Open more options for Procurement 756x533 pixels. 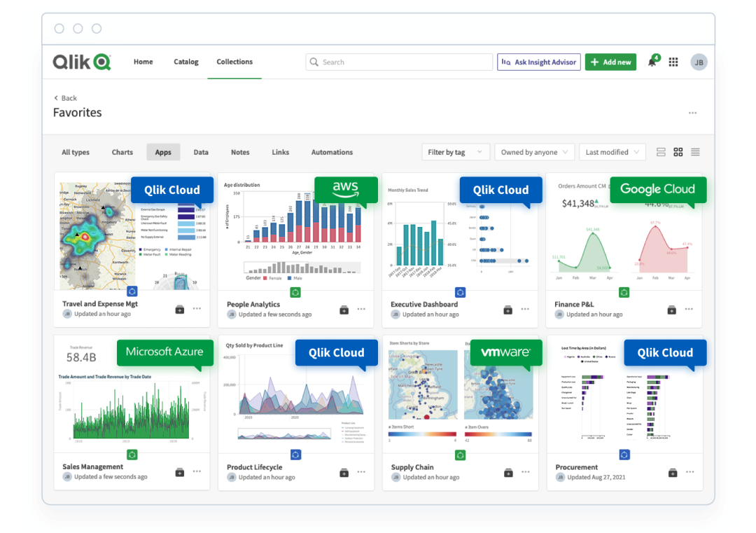pyautogui.click(x=690, y=472)
